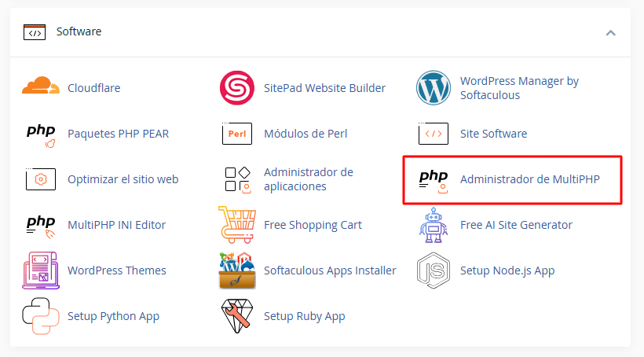Select Optimizar el sitio web link

pyautogui.click(x=123, y=179)
